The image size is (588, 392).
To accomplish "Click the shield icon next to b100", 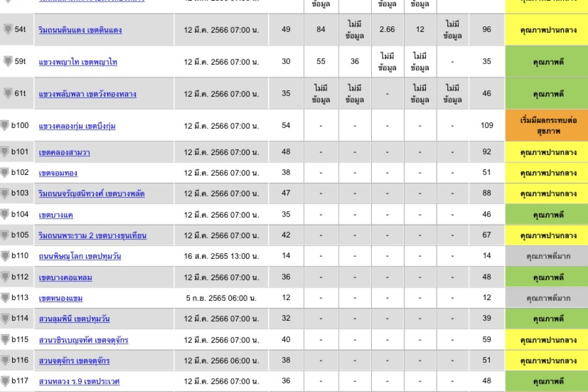I will [x=5, y=125].
